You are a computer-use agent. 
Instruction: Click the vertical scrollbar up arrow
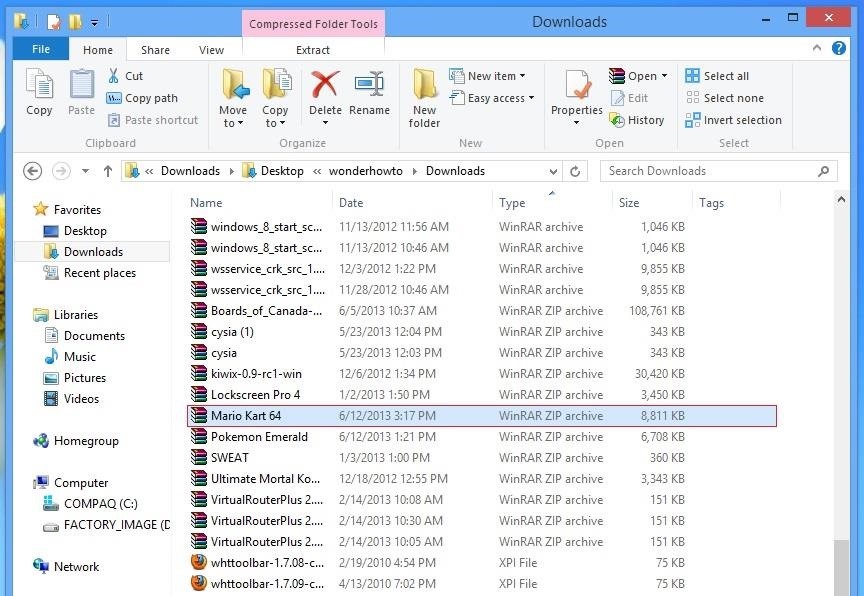(841, 199)
